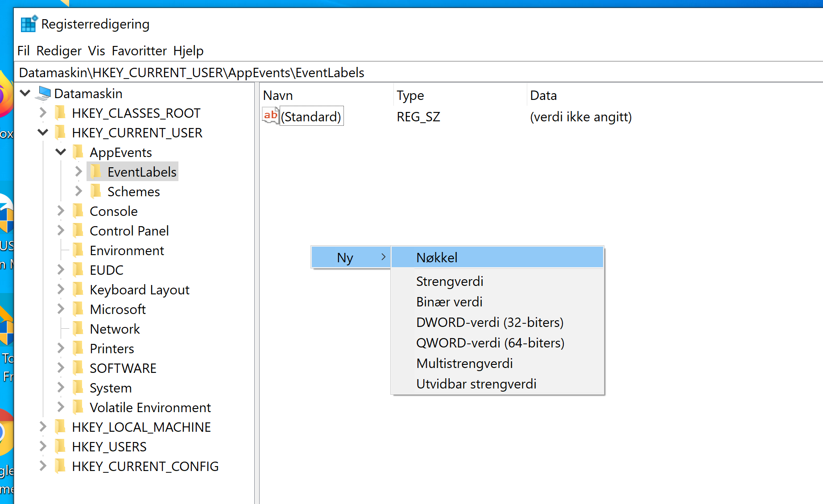The image size is (823, 504).
Task: Click the HKEY_LOCAL_MACHINE folder icon
Action: coord(61,426)
